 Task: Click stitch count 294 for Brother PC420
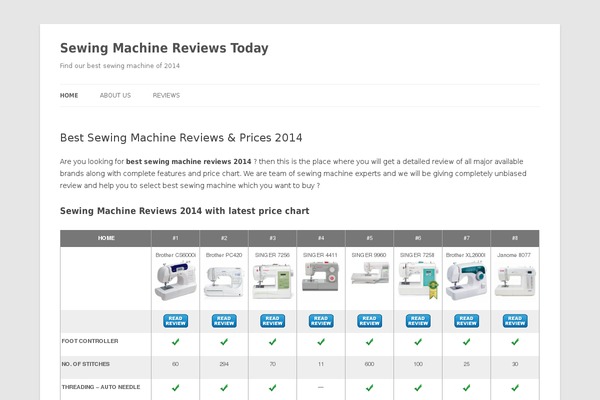(x=224, y=364)
